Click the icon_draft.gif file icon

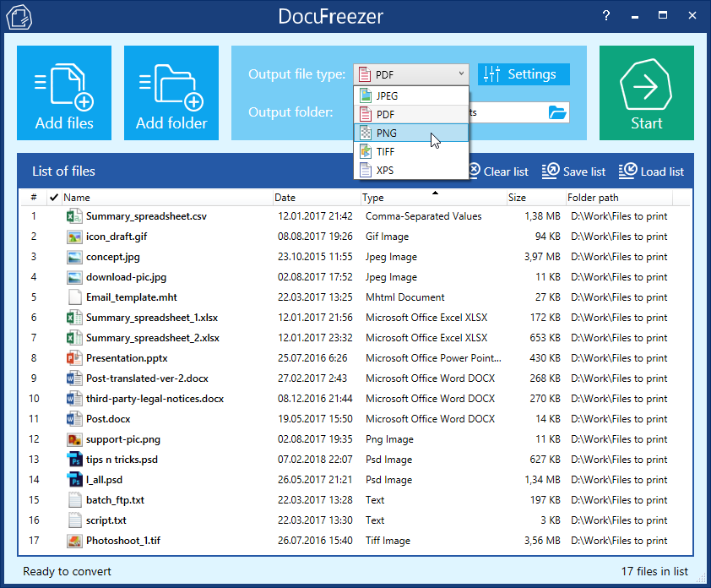pyautogui.click(x=74, y=237)
